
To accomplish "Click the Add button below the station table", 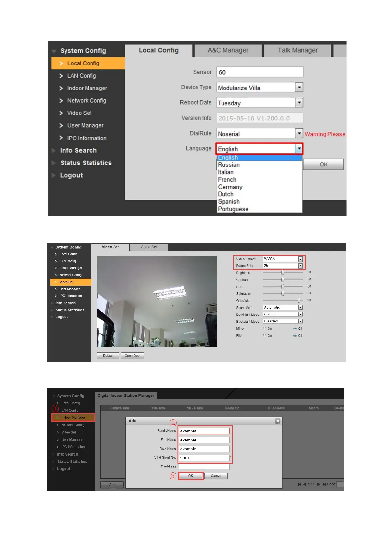I will [x=112, y=485].
